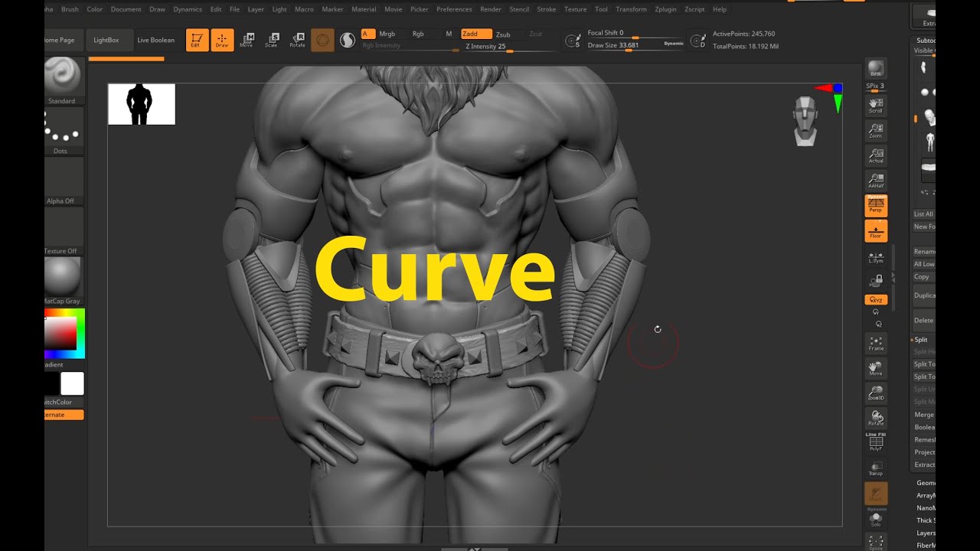Click the Delete subtool button
This screenshot has height=551, width=980.
[x=923, y=321]
